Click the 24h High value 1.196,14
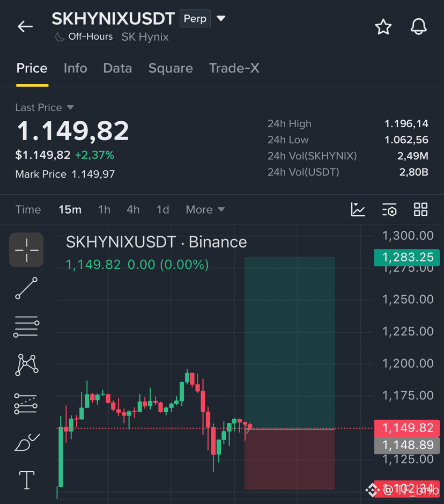The height and width of the screenshot is (504, 444). click(x=406, y=124)
